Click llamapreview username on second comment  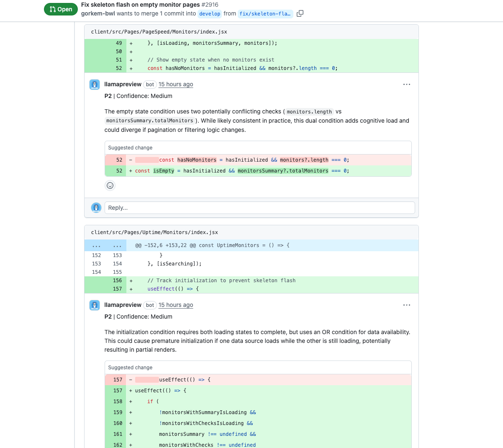[123, 305]
